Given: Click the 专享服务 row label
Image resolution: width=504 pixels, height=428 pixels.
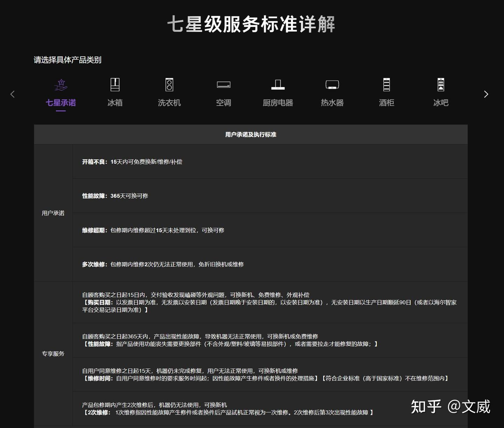Looking at the screenshot, I should click(53, 354).
